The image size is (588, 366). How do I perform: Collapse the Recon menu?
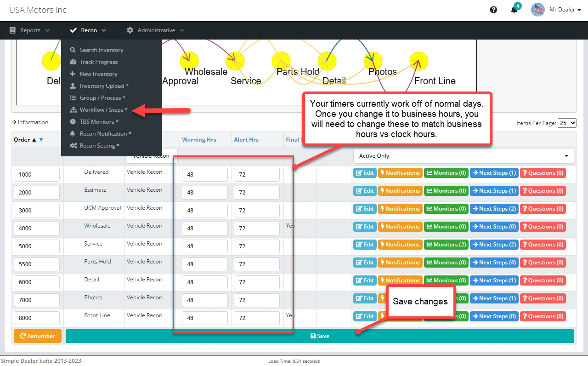click(x=88, y=30)
